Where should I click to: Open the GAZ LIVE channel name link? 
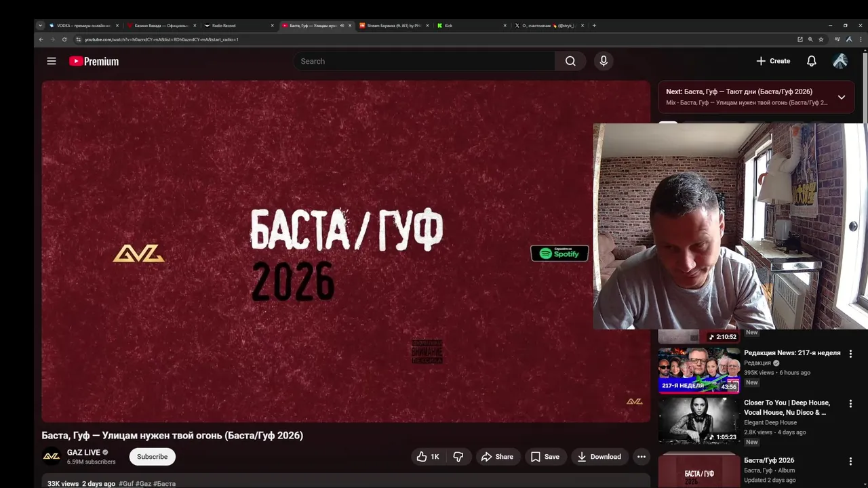pos(83,452)
